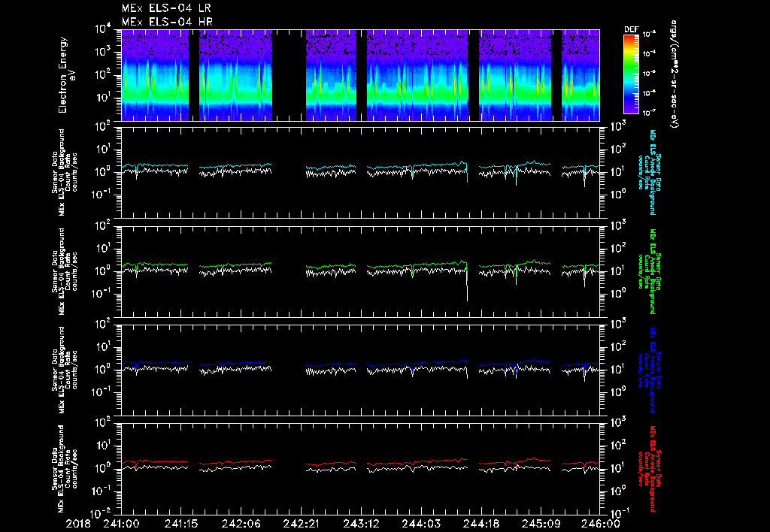This screenshot has width=770, height=532.
Task: Click the DEF label above the color bar
Action: point(631,29)
